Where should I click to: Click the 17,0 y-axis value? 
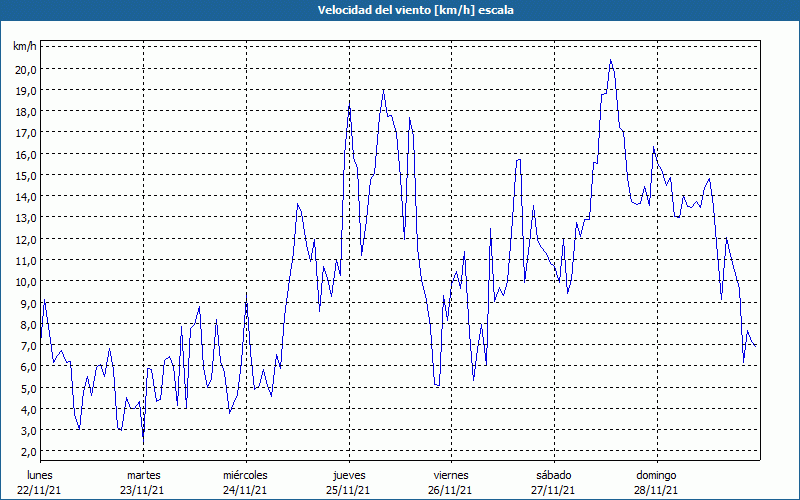26,133
